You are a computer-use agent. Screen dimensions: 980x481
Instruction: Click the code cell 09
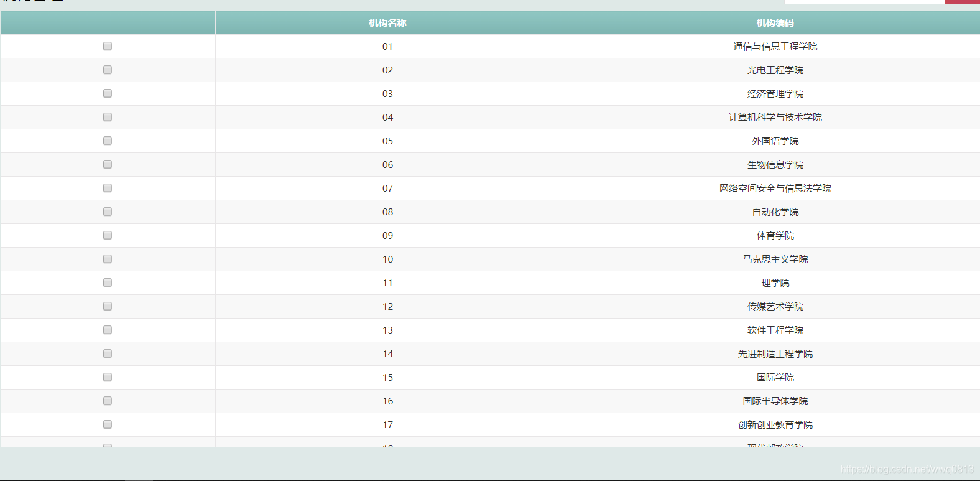click(x=387, y=236)
